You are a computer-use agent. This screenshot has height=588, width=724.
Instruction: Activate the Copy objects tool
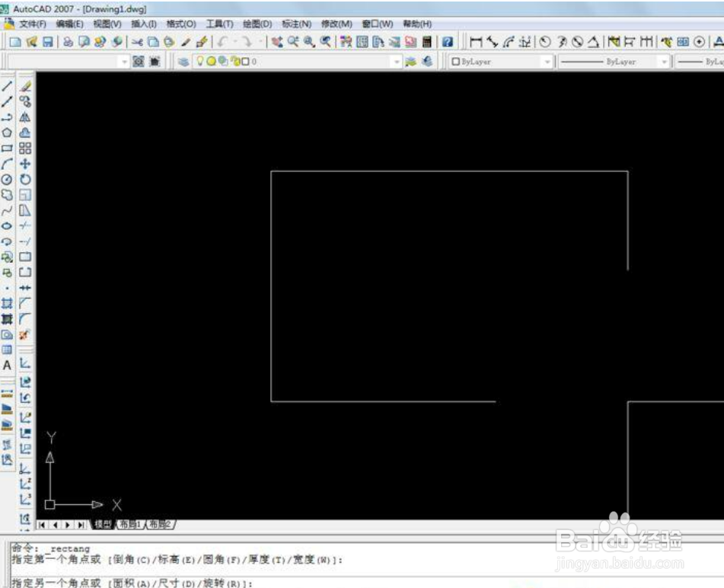click(25, 101)
